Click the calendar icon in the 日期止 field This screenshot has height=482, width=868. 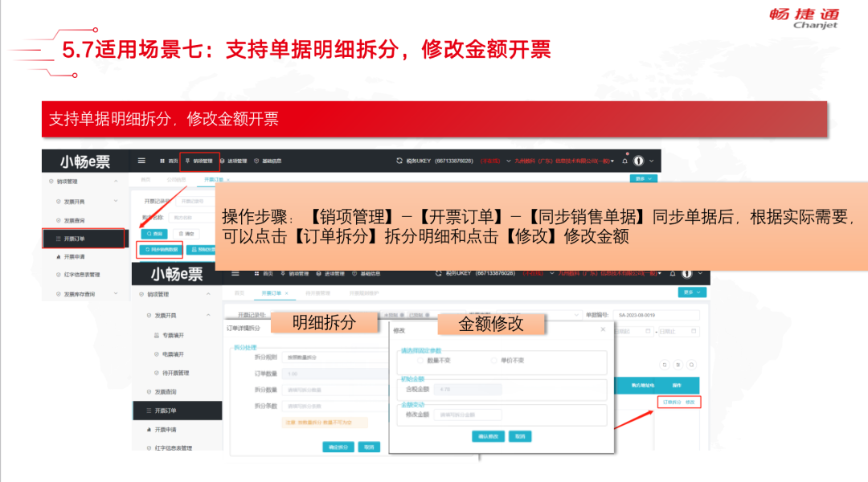click(x=693, y=331)
